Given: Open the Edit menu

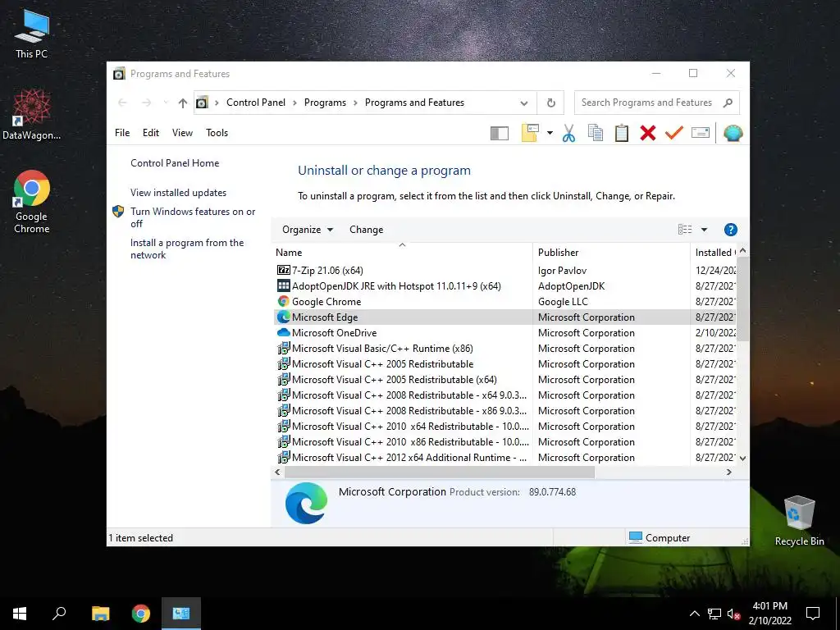Looking at the screenshot, I should [x=151, y=132].
